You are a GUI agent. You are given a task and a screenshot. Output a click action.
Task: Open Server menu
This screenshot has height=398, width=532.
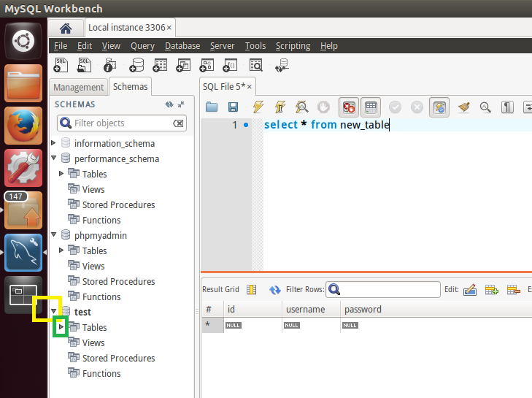tap(223, 46)
